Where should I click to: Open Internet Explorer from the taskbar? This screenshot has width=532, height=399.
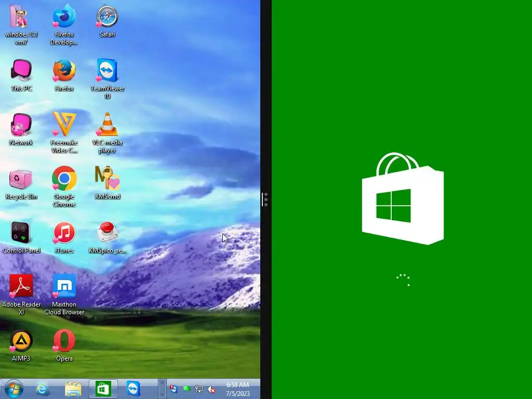pyautogui.click(x=43, y=389)
